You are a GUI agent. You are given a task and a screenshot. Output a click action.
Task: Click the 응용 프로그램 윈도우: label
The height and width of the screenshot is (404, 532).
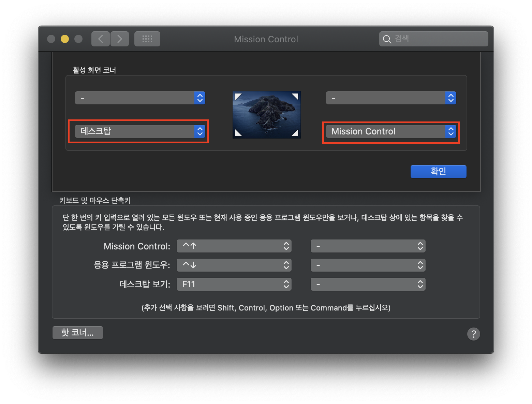[132, 265]
